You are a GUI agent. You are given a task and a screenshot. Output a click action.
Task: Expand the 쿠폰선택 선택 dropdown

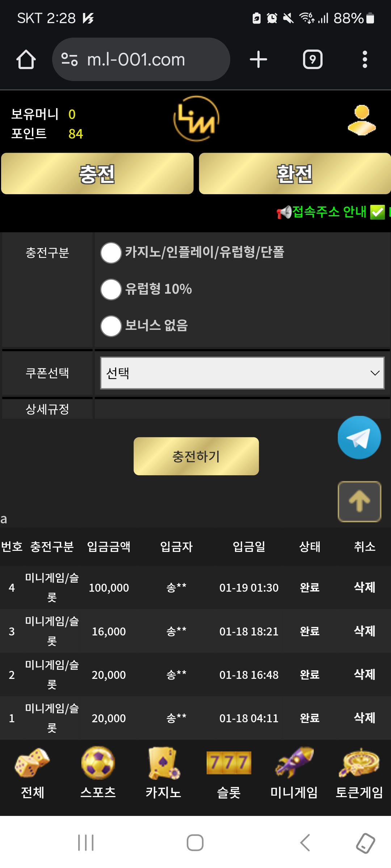[x=242, y=373]
